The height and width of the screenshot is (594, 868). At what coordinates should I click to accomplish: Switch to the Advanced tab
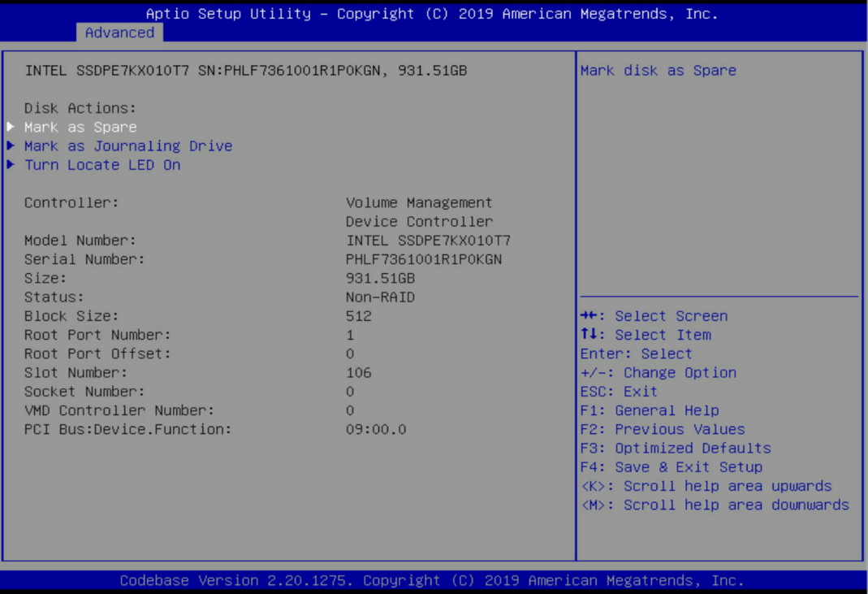coord(119,33)
